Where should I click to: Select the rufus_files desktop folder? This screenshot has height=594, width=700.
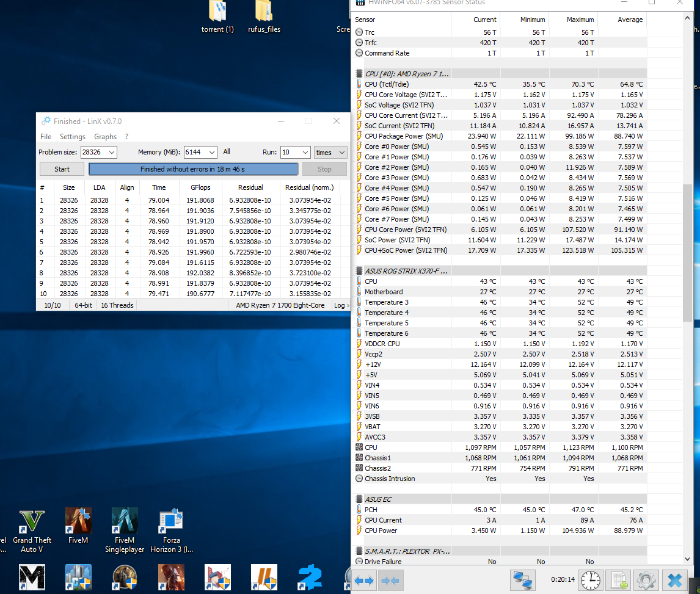click(264, 17)
